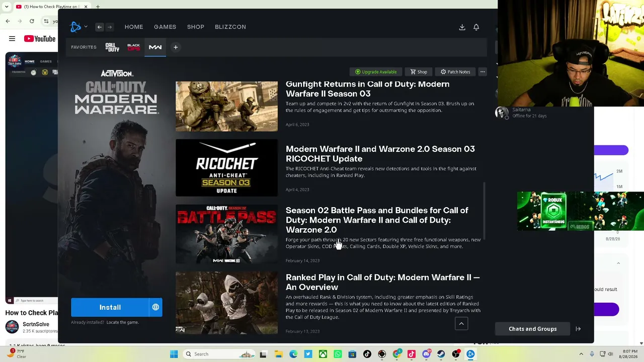
Task: Open the game Shop button
Action: (x=419, y=72)
